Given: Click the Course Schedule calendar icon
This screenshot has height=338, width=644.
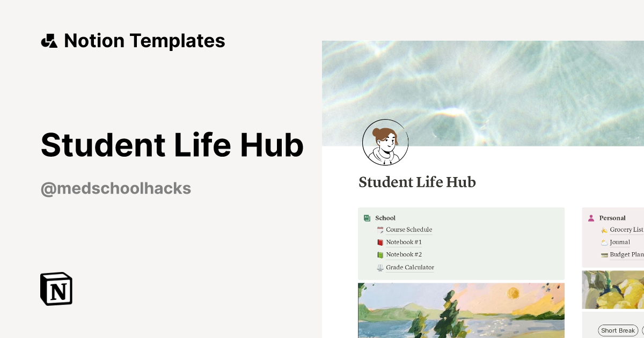Looking at the screenshot, I should [380, 230].
